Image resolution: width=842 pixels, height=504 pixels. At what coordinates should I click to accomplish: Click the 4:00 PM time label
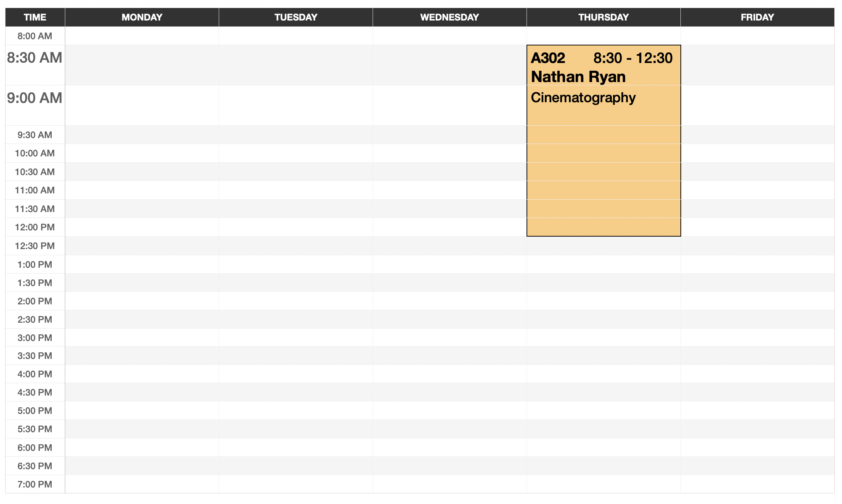click(35, 374)
